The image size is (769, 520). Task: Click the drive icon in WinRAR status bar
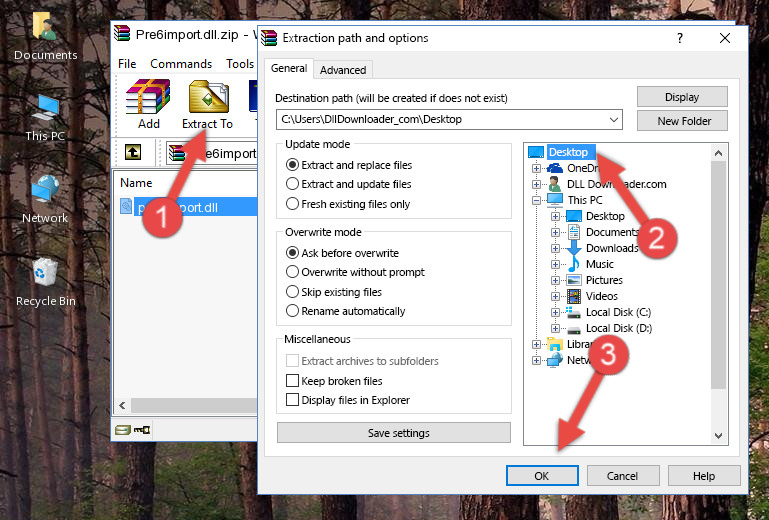tap(123, 430)
